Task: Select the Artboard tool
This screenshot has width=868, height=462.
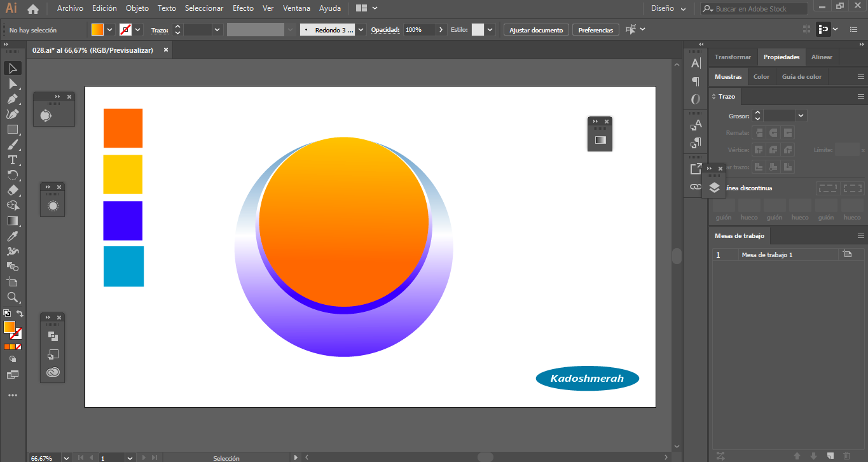Action: [13, 282]
